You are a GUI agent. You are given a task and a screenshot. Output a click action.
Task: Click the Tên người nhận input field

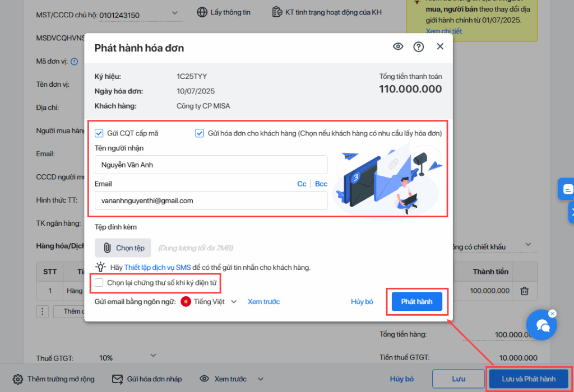pyautogui.click(x=211, y=165)
